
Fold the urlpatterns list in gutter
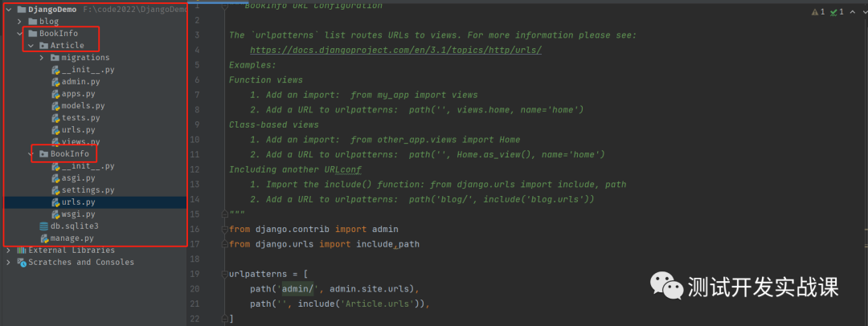224,274
